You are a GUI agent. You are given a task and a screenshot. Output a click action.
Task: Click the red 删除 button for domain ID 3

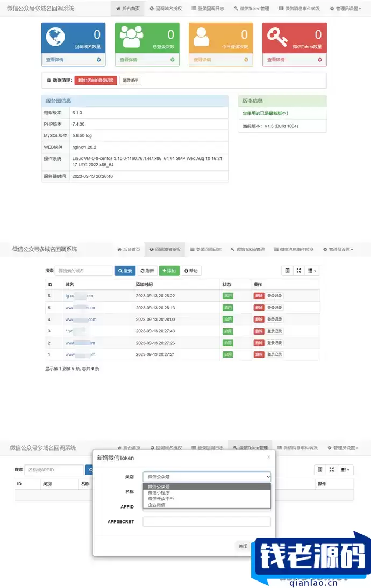[x=259, y=331]
